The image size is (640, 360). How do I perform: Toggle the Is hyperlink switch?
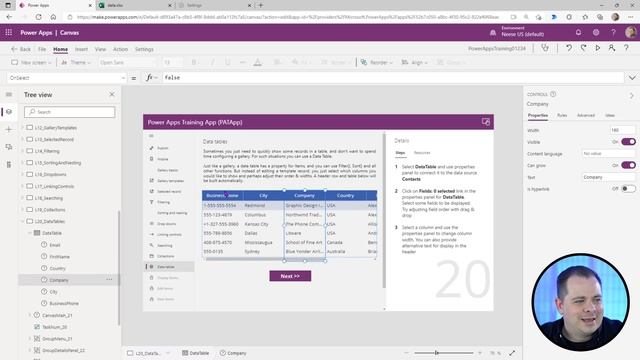(628, 189)
